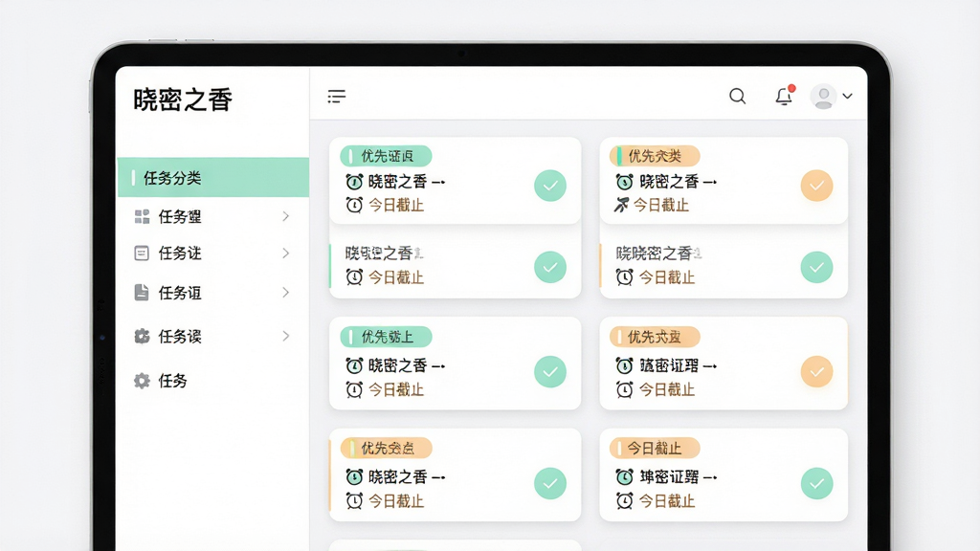Toggle green check circle in the top-left card
Viewport: 980px width, 551px height.
[x=550, y=186]
